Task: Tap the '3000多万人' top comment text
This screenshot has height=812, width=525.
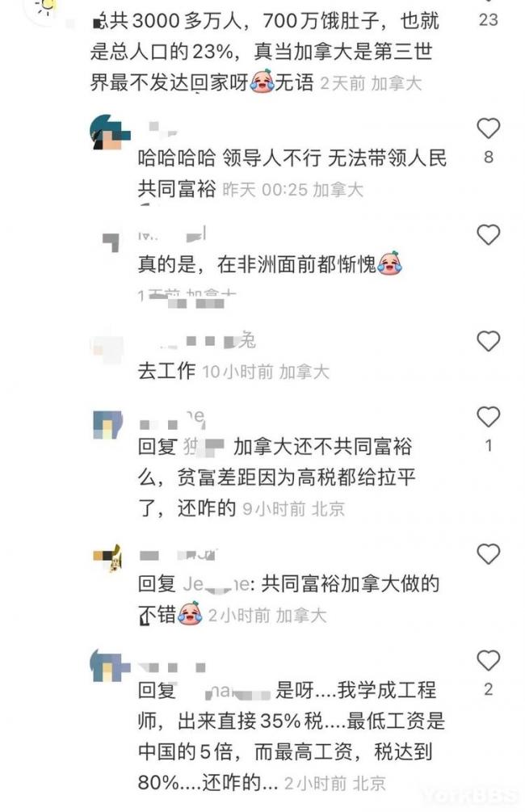Action: point(264,52)
